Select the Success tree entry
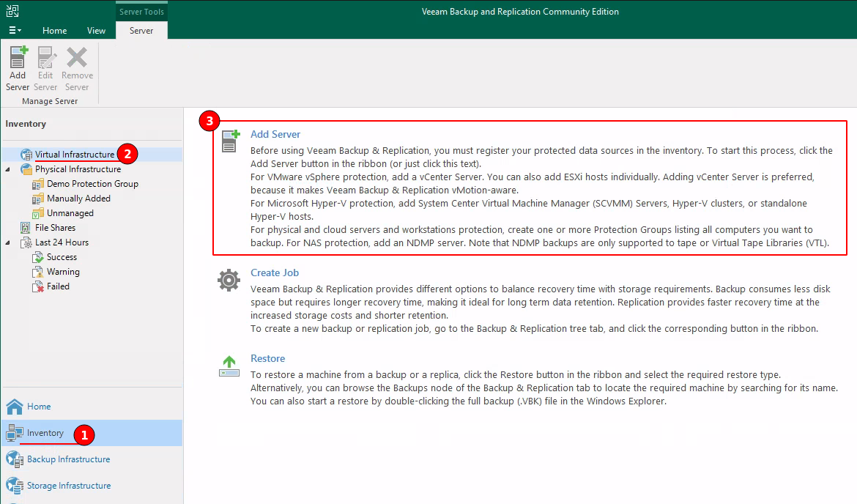This screenshot has width=857, height=504. tap(62, 257)
